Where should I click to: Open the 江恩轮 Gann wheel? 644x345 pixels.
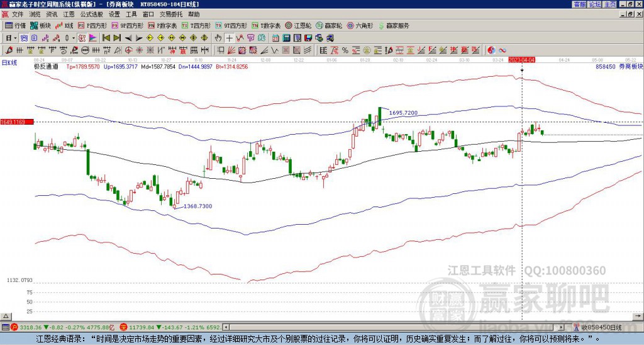click(x=297, y=25)
